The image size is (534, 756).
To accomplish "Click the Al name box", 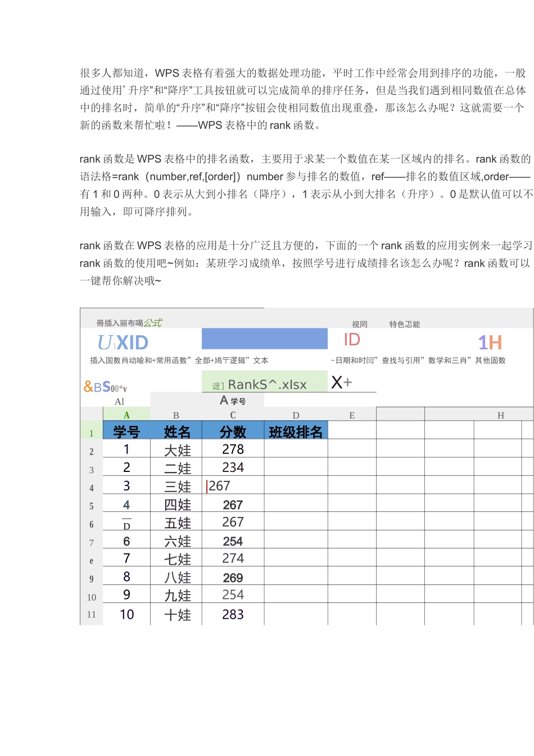I will click(x=120, y=402).
